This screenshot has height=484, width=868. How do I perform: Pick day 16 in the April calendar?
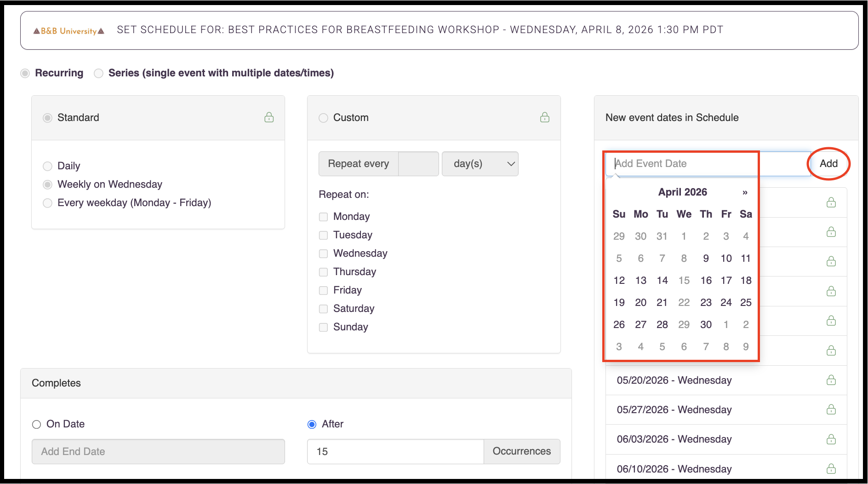[x=706, y=280]
